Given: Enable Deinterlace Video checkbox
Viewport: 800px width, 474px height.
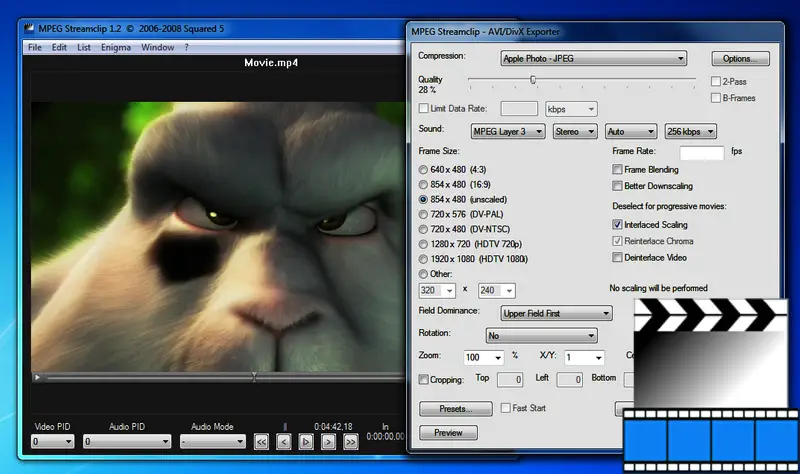Looking at the screenshot, I should [617, 257].
